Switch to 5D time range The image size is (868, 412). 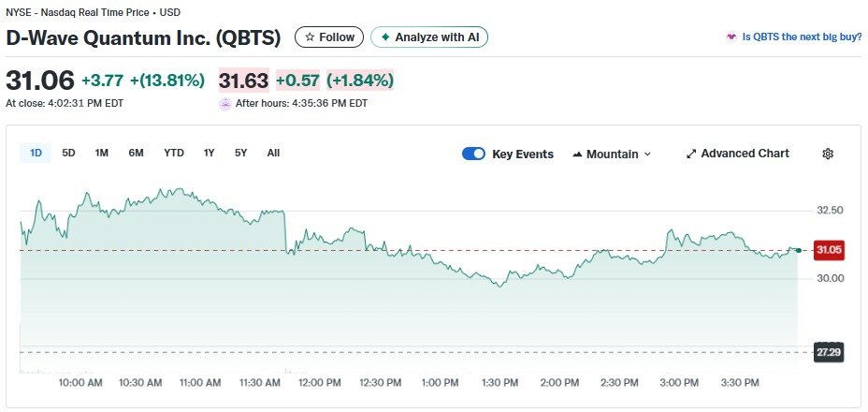pos(68,153)
